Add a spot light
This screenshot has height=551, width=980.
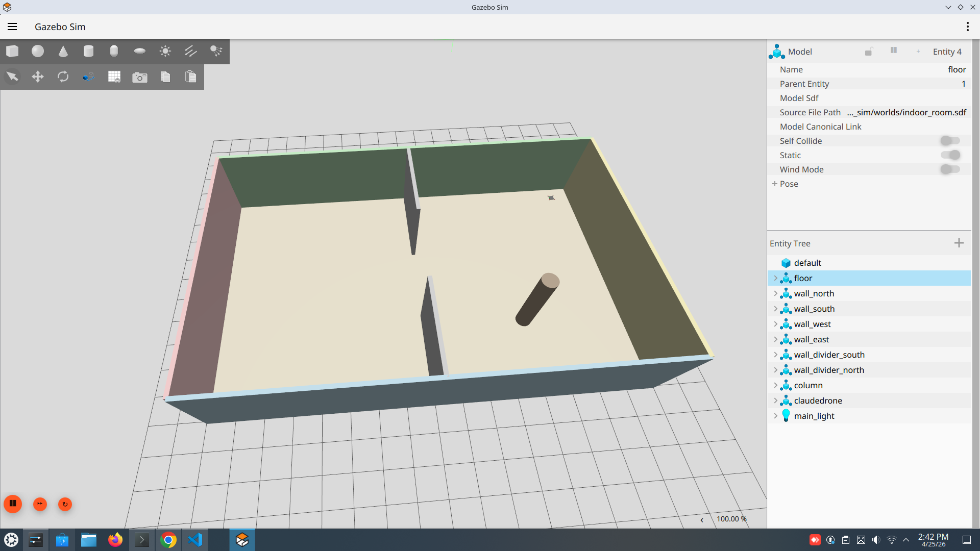[216, 51]
